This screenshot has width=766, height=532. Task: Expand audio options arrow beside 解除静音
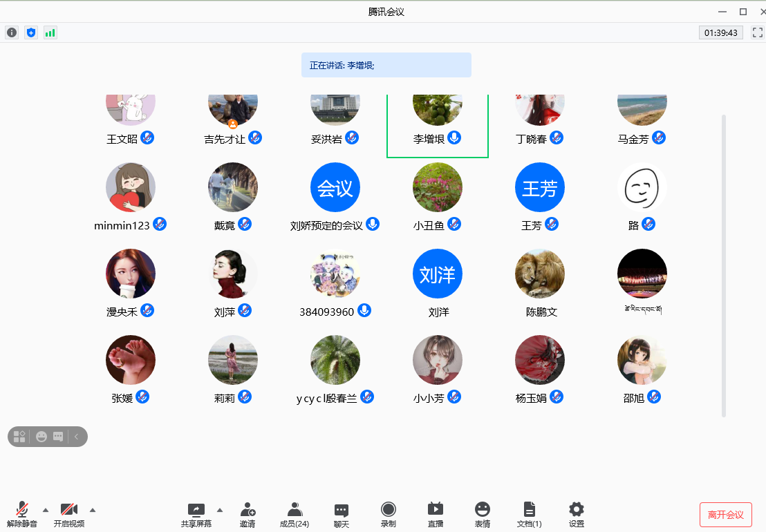(x=46, y=510)
